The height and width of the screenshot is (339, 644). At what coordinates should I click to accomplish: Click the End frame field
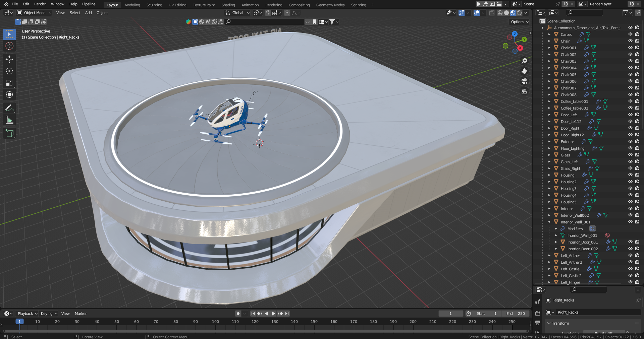tap(516, 314)
